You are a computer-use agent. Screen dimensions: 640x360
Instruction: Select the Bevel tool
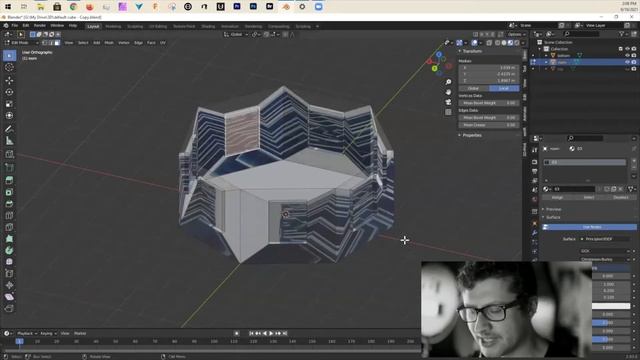point(9,204)
